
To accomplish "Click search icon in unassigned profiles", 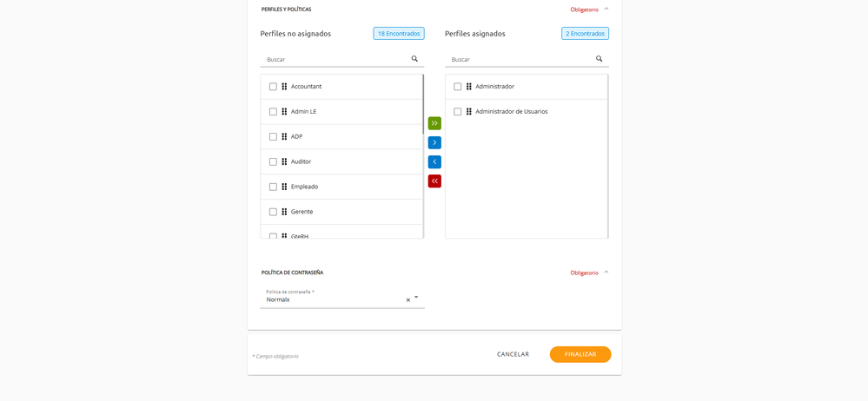I will pyautogui.click(x=414, y=59).
